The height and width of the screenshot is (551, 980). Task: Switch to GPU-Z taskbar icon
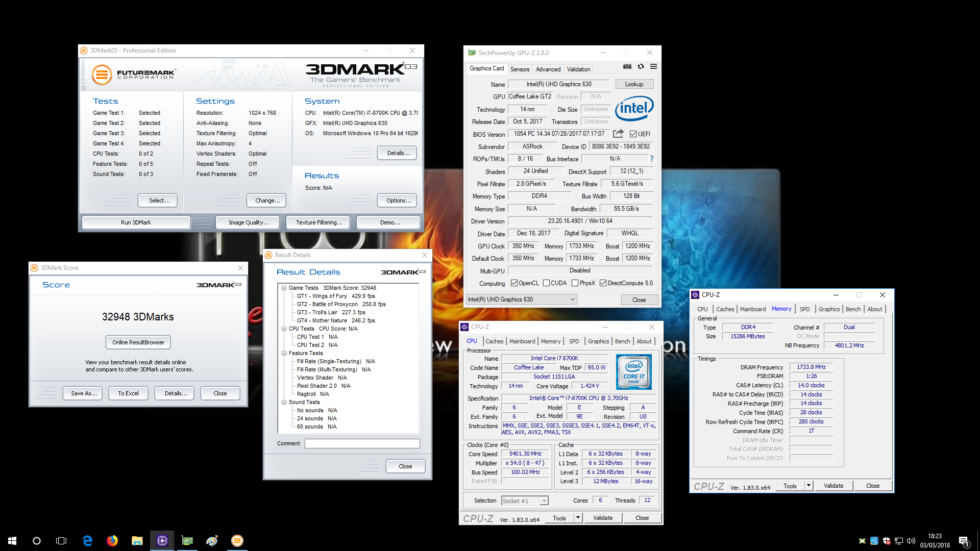[187, 541]
